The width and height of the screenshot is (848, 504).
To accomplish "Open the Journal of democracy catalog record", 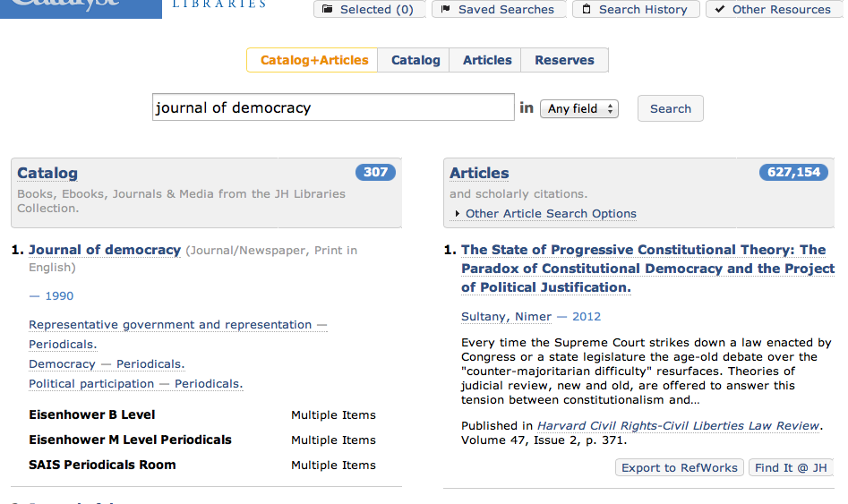I will point(105,250).
